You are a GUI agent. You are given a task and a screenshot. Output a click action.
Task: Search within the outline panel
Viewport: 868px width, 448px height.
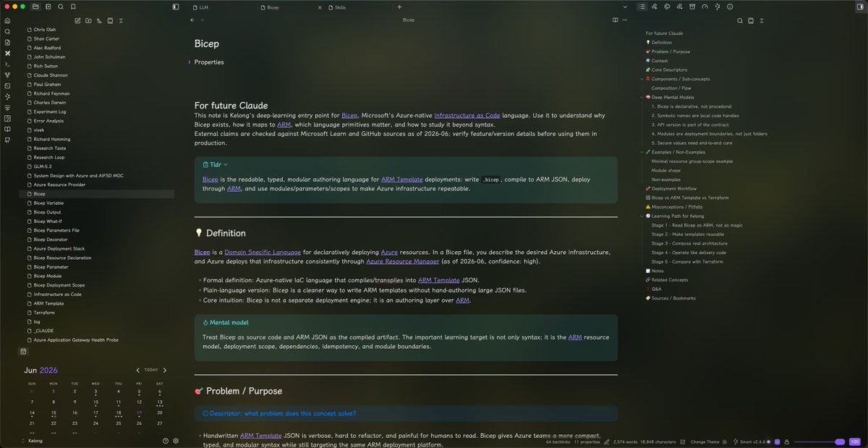740,20
